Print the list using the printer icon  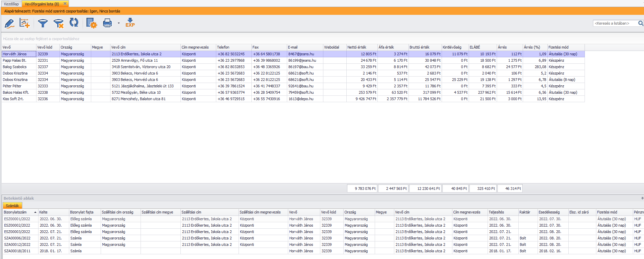click(107, 23)
